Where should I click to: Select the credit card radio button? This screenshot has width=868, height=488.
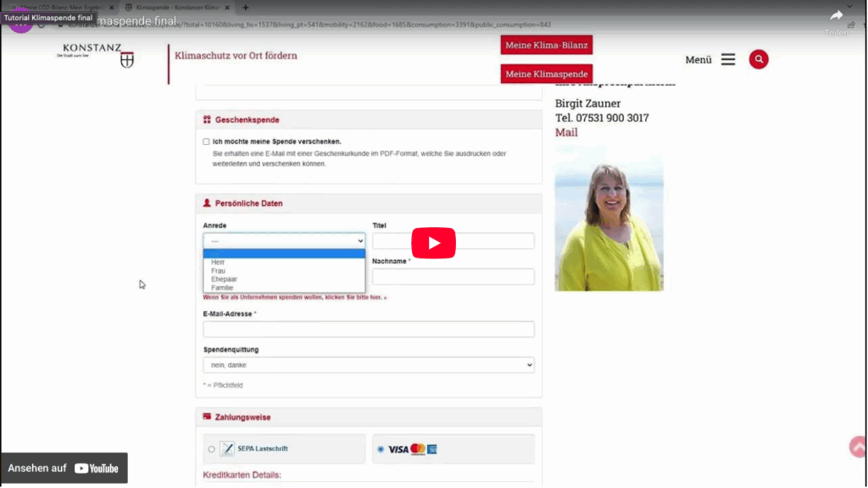tap(380, 449)
